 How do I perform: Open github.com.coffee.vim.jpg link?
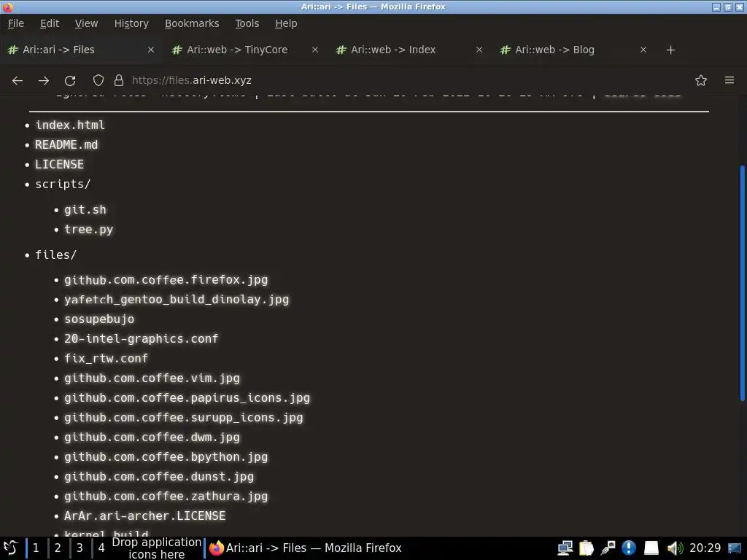152,378
